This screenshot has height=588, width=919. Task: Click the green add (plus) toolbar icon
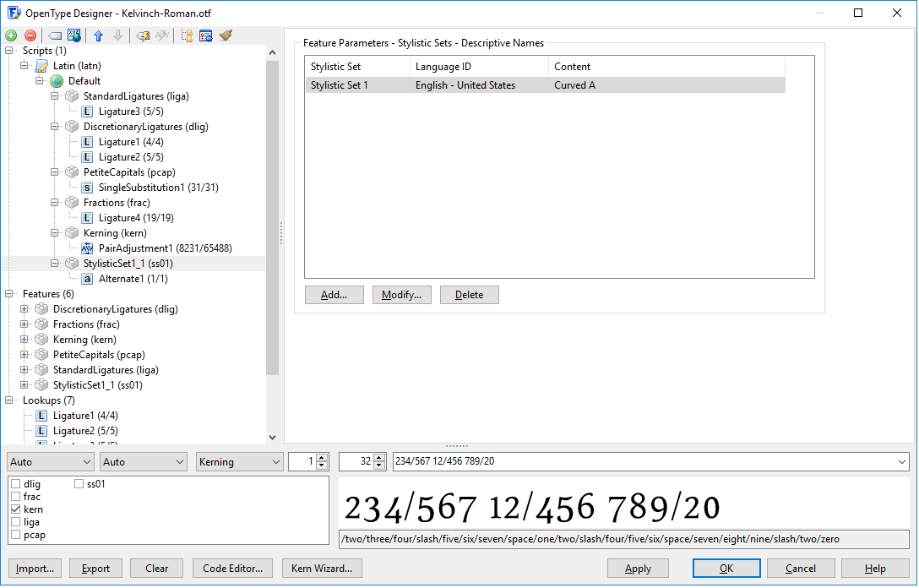11,35
